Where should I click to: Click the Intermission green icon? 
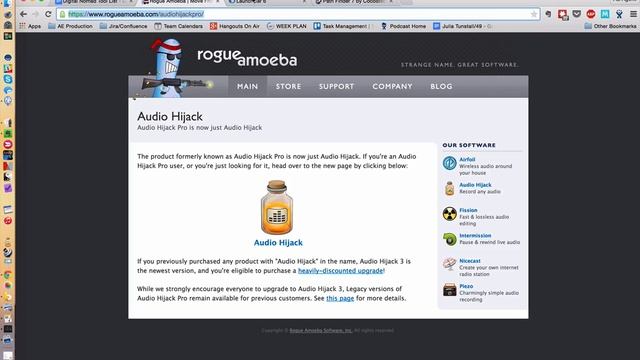pyautogui.click(x=449, y=239)
